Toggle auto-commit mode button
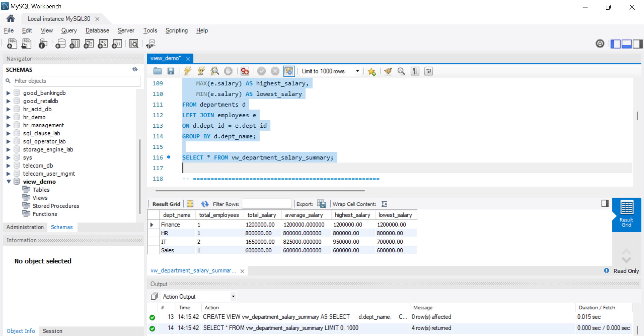This screenshot has width=644, height=336. click(289, 71)
